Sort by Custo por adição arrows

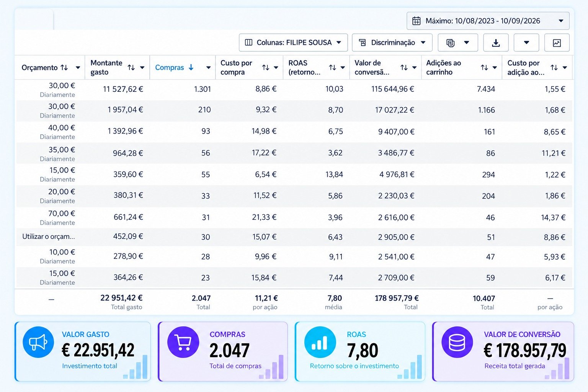(x=554, y=67)
